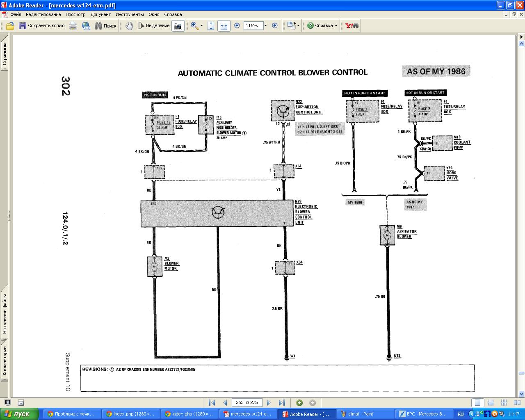Select the Hand tool

[129, 25]
